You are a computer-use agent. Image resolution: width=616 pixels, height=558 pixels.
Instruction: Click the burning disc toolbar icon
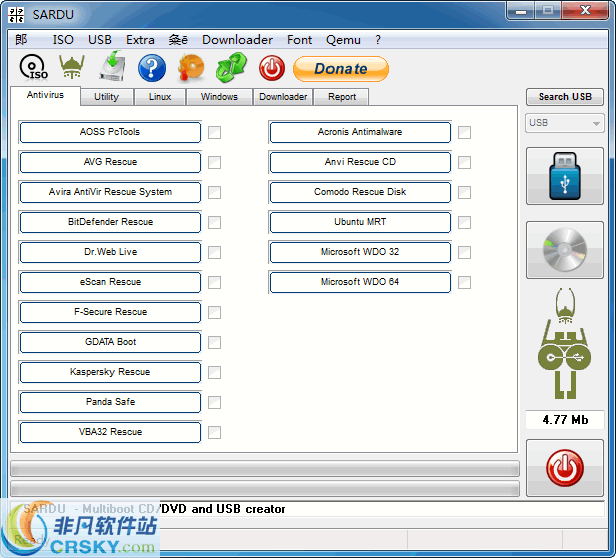click(191, 68)
